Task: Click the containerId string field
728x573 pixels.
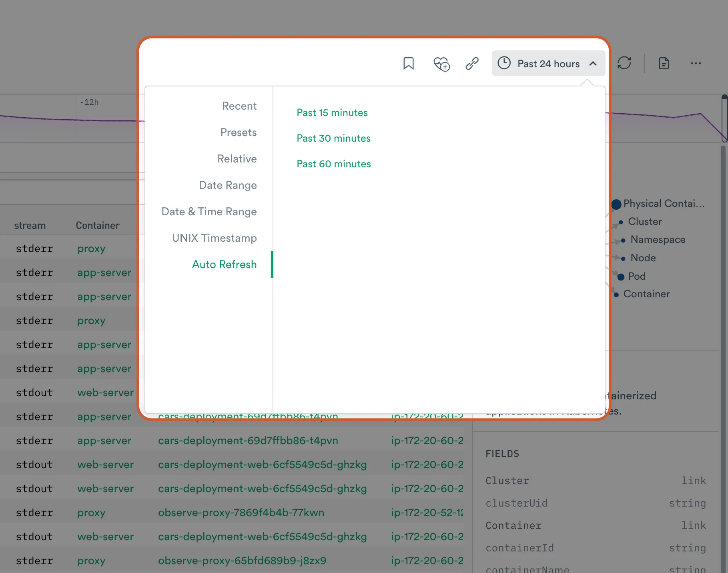Action: tap(596, 548)
